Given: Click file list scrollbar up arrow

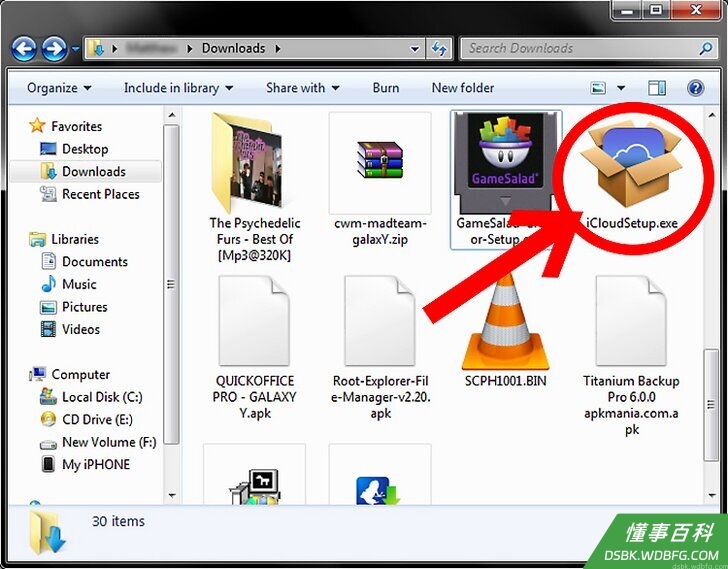Looking at the screenshot, I should [x=712, y=115].
